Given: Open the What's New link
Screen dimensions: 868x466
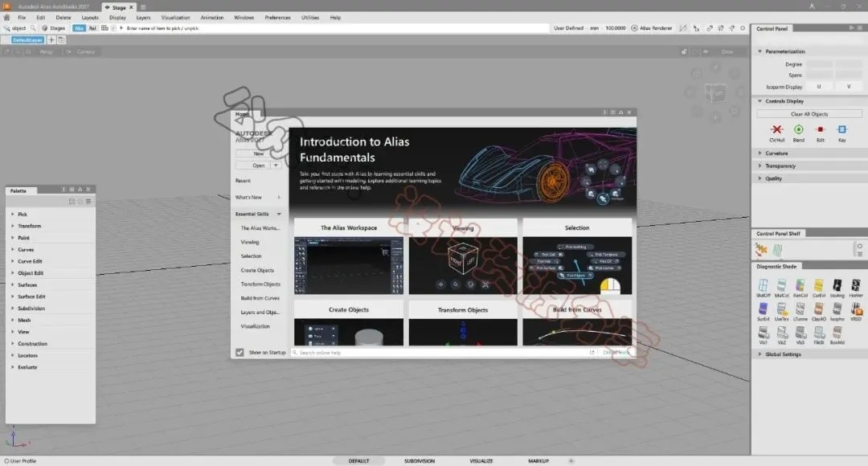Looking at the screenshot, I should (x=248, y=198).
